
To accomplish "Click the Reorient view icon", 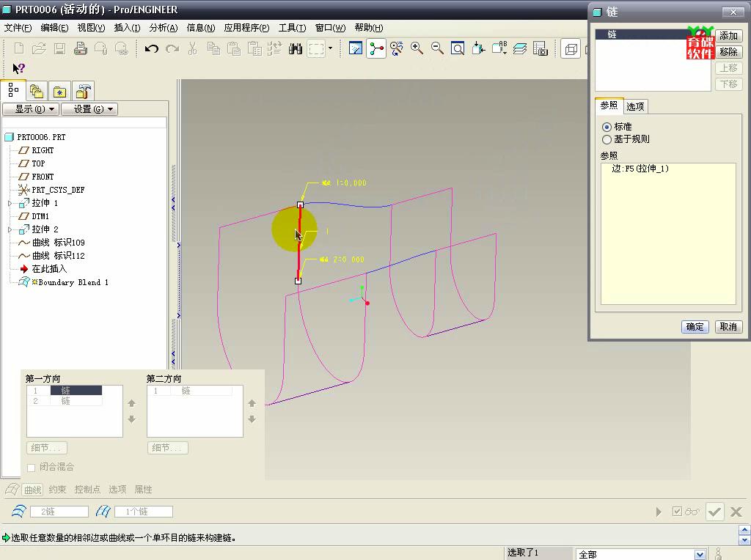I will click(478, 48).
